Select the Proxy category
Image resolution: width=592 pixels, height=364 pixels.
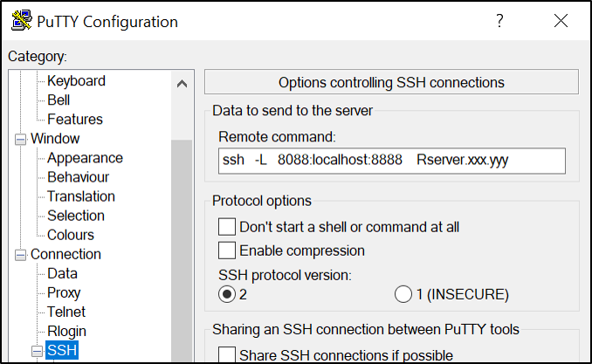(x=64, y=292)
